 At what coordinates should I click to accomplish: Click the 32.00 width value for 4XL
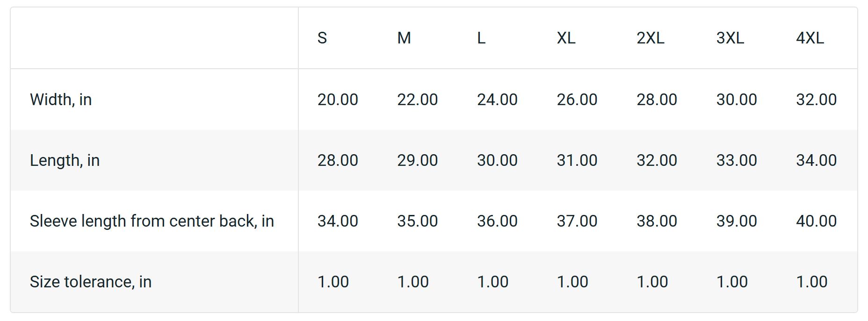tap(816, 100)
